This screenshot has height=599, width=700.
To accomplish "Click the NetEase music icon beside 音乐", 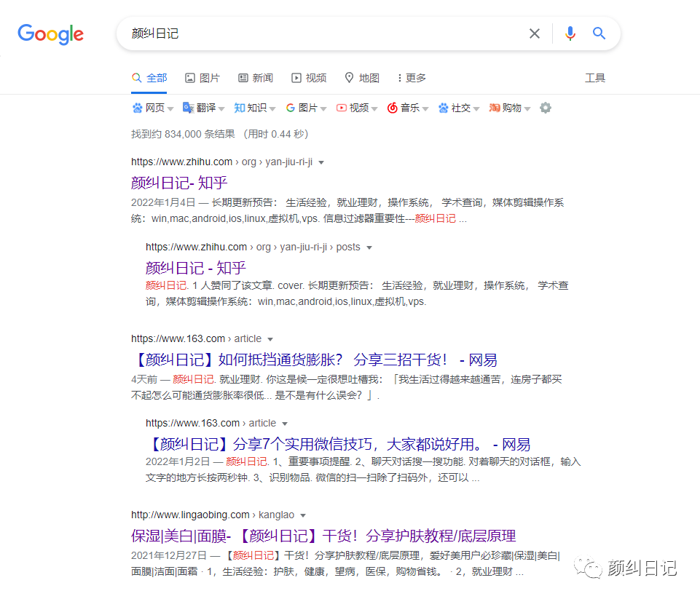I will pos(393,108).
